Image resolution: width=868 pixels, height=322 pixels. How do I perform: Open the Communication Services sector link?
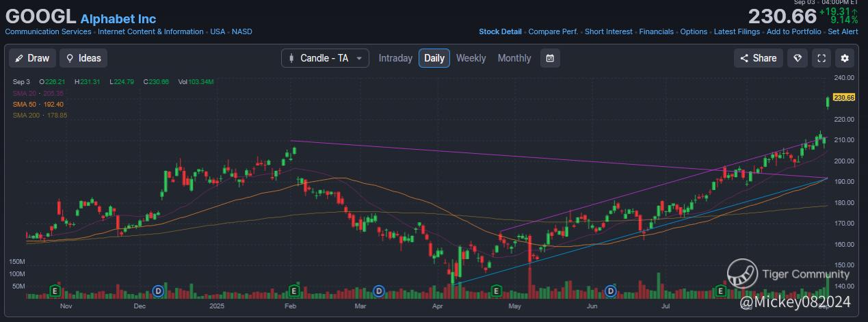coord(48,31)
